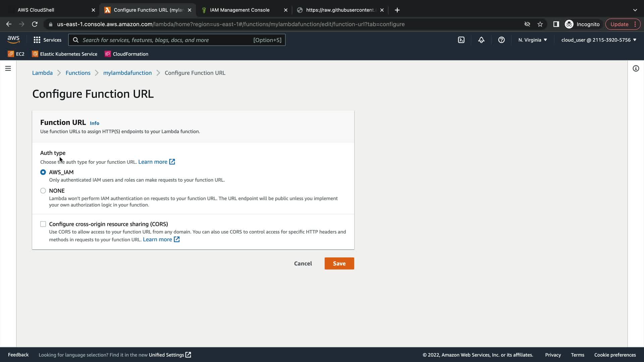The image size is (644, 362).
Task: Click mylambdafunction breadcrumb link
Action: (x=127, y=73)
